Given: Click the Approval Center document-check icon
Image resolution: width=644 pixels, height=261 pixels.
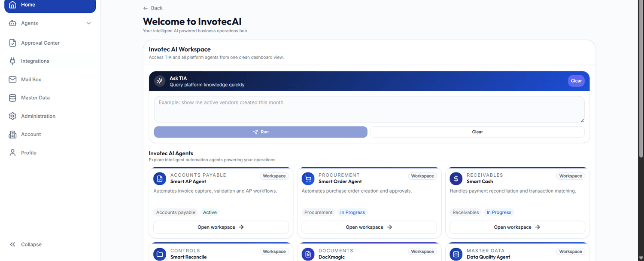Looking at the screenshot, I should (12, 43).
